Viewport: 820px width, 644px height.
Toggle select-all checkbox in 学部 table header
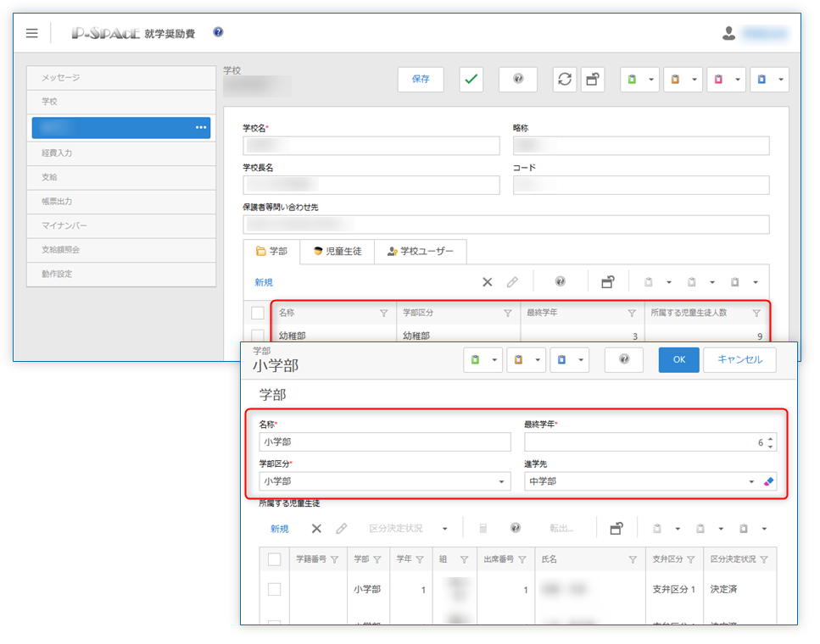pyautogui.click(x=257, y=313)
